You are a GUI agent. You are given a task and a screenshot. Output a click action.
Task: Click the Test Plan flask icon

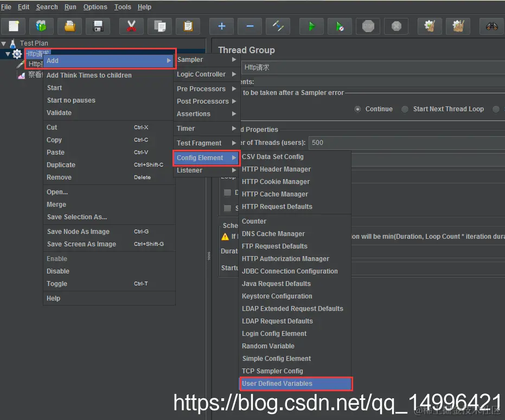click(x=13, y=43)
